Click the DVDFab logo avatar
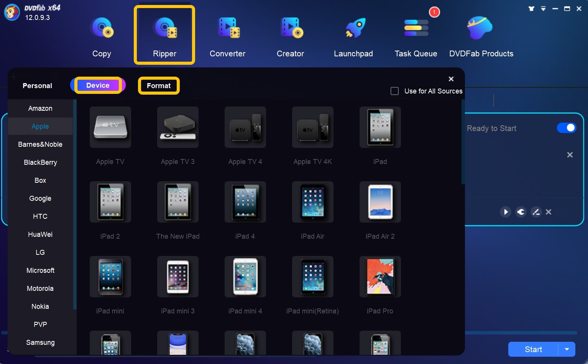Image resolution: width=588 pixels, height=364 pixels. pyautogui.click(x=12, y=12)
